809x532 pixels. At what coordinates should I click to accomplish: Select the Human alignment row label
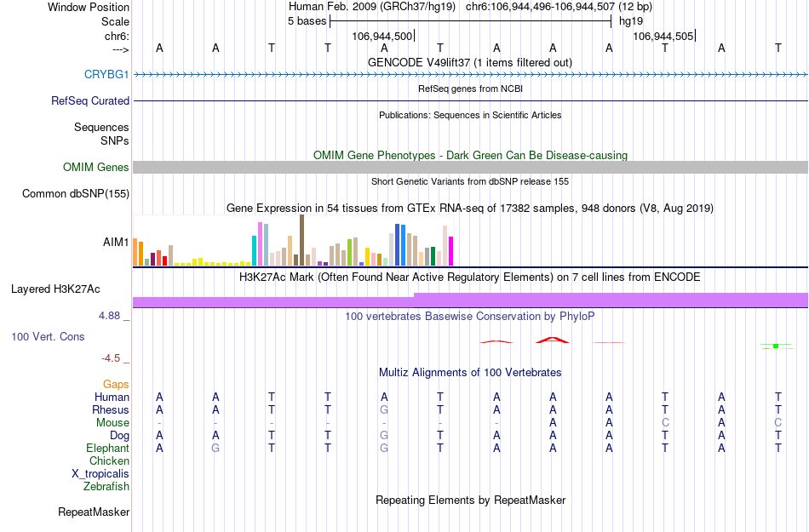[x=112, y=397]
